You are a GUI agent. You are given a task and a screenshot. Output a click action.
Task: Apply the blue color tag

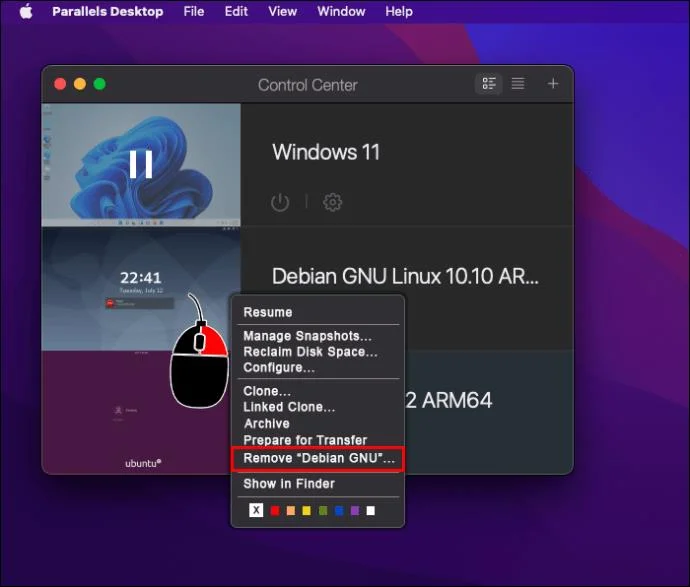point(339,510)
